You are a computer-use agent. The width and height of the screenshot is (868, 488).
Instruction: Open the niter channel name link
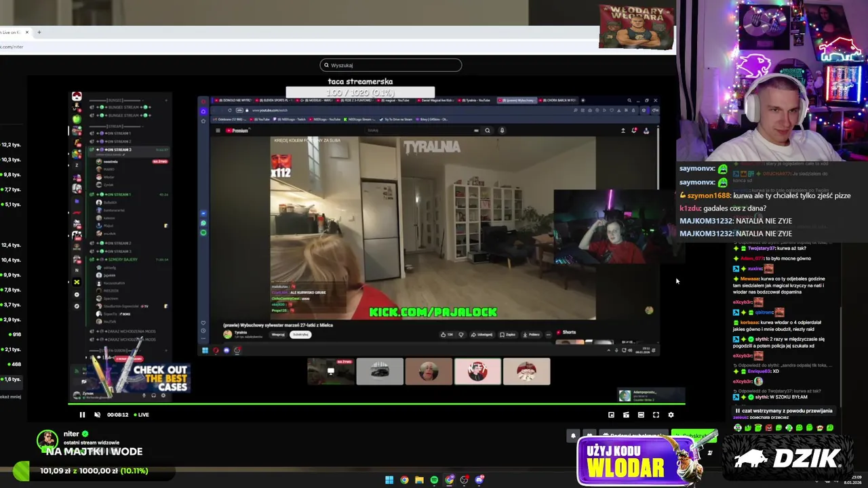click(71, 434)
